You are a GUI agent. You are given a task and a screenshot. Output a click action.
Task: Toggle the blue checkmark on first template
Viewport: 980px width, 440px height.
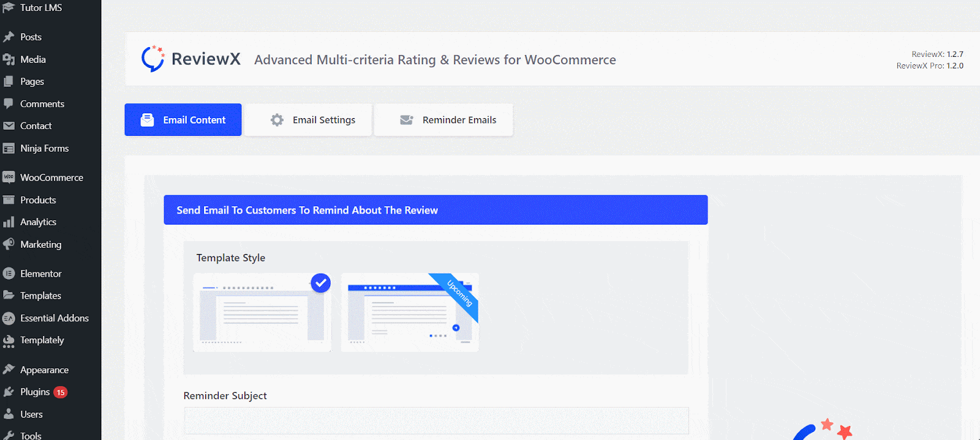click(320, 283)
